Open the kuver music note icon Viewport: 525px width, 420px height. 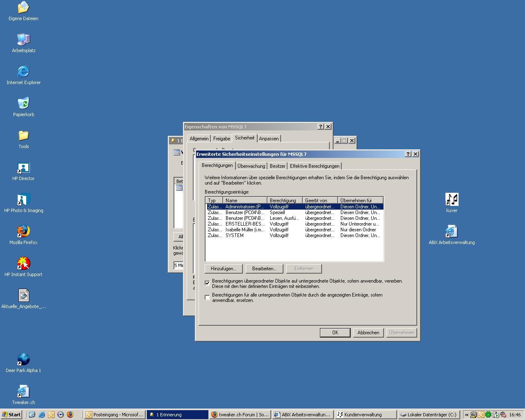(x=452, y=200)
